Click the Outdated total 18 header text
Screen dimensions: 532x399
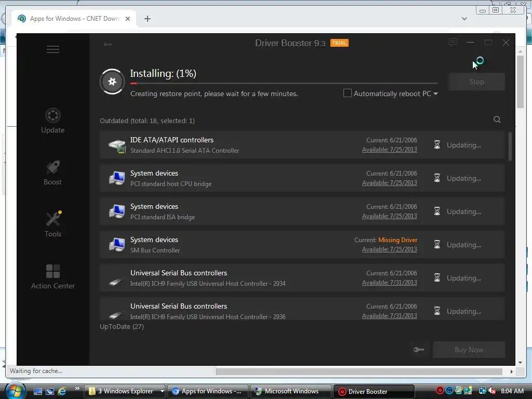point(147,121)
